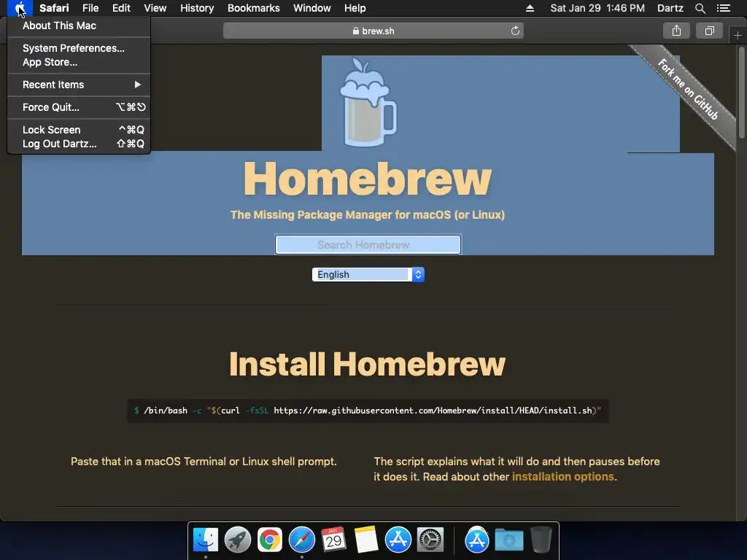Select Force Quit menu entry
Image resolution: width=747 pixels, height=560 pixels.
click(79, 107)
